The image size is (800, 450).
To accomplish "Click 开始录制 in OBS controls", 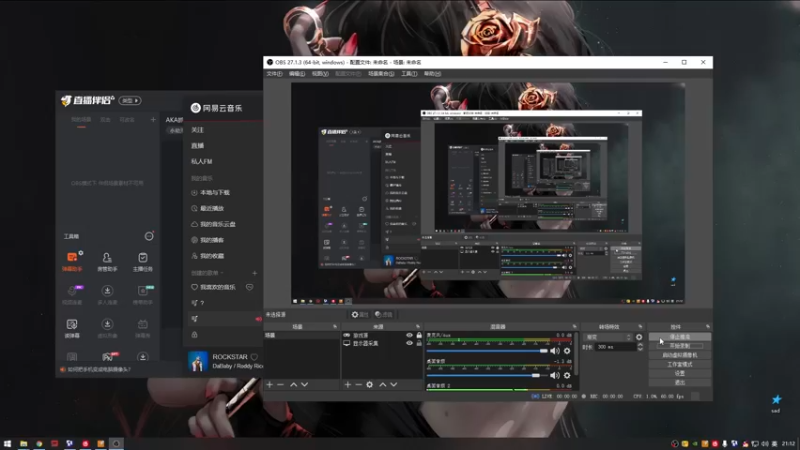I will click(680, 346).
